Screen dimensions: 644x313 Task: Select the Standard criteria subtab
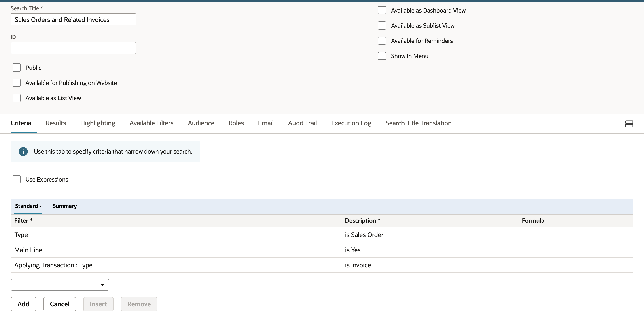point(28,206)
